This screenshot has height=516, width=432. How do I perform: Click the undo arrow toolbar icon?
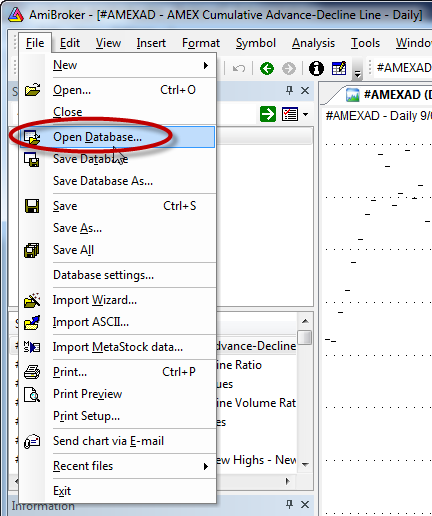coord(239,69)
